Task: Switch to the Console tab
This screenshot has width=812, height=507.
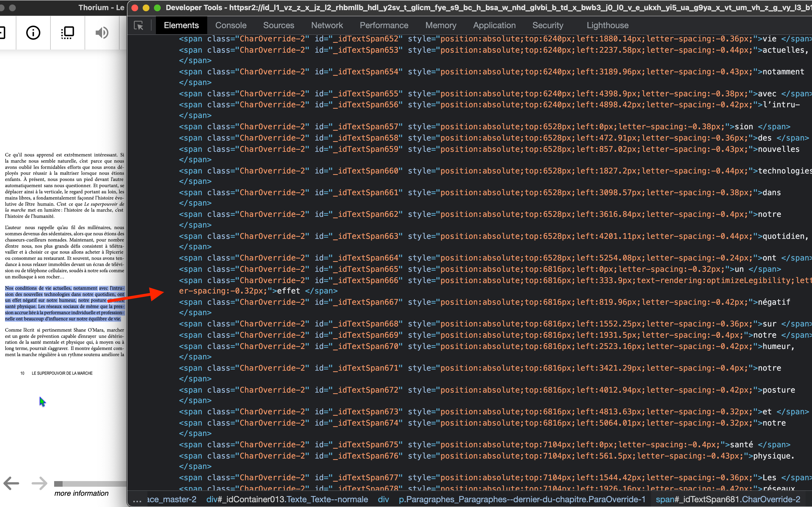Action: (231, 25)
